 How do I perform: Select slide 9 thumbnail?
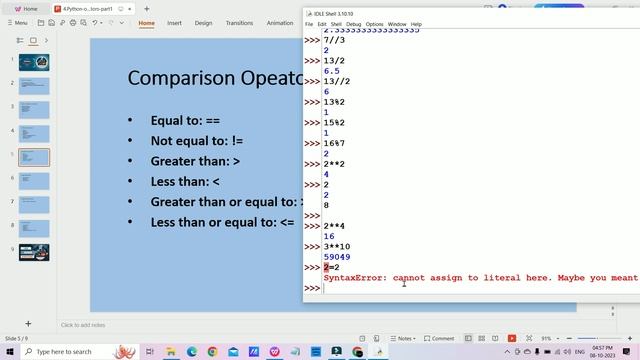pos(34,252)
